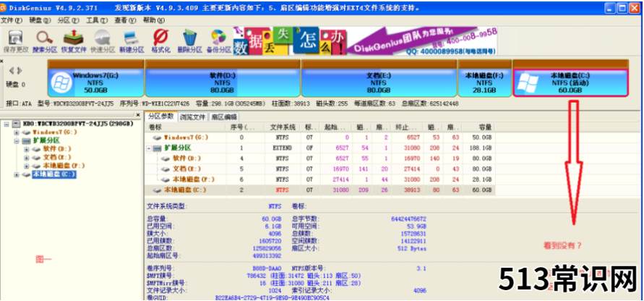Image resolution: width=644 pixels, height=301 pixels.
Task: Start 新建分区 (New partition) tool
Action: (x=132, y=38)
